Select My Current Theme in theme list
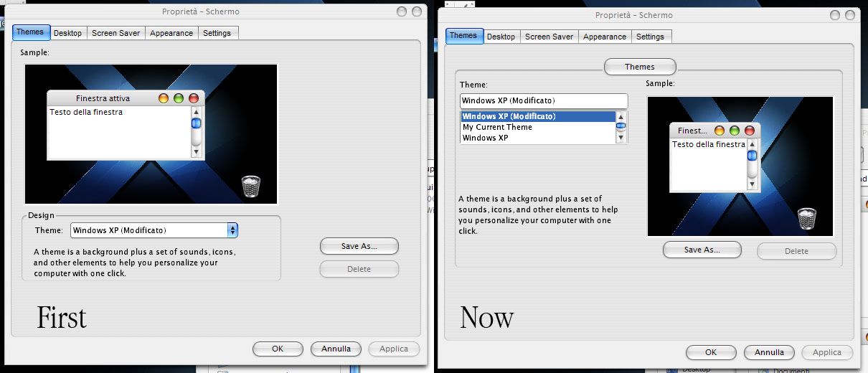The image size is (868, 373). click(537, 127)
